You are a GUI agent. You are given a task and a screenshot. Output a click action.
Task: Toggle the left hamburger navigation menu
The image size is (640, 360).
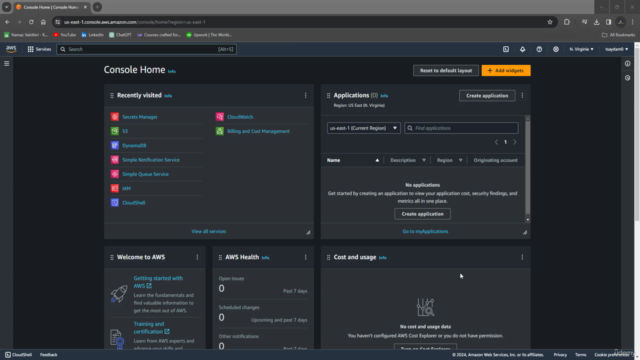pyautogui.click(x=7, y=64)
